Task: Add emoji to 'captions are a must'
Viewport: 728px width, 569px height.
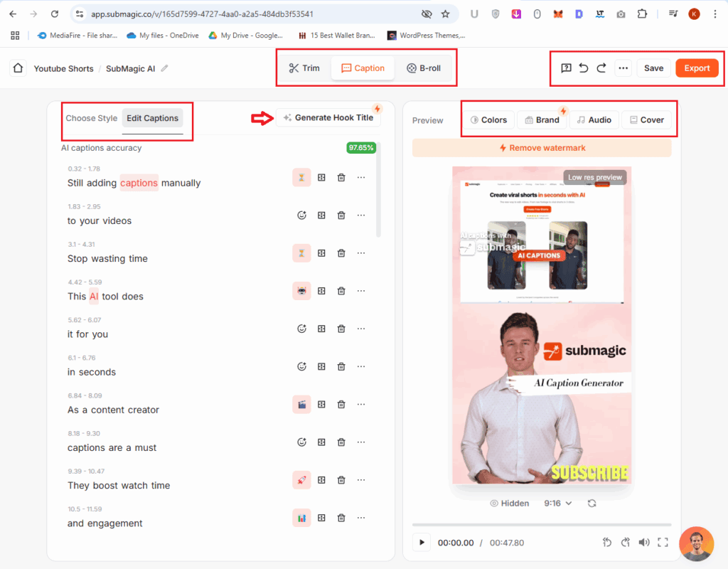Action: (301, 442)
